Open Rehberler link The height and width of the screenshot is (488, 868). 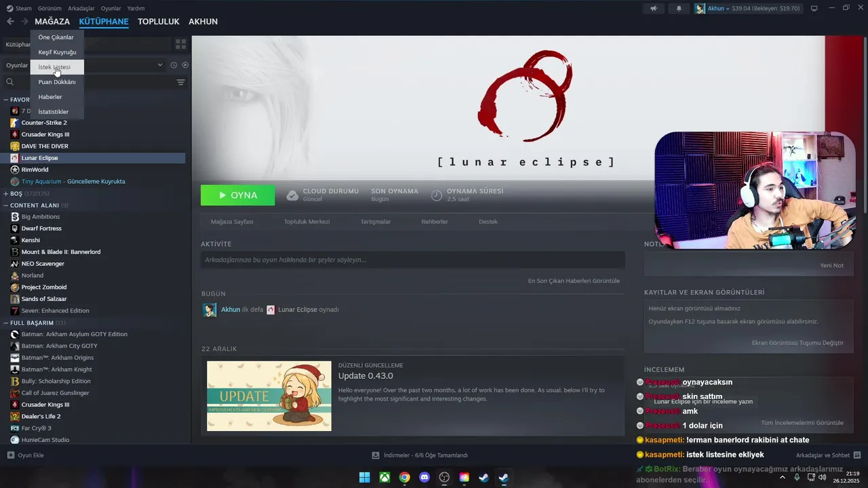tap(435, 222)
